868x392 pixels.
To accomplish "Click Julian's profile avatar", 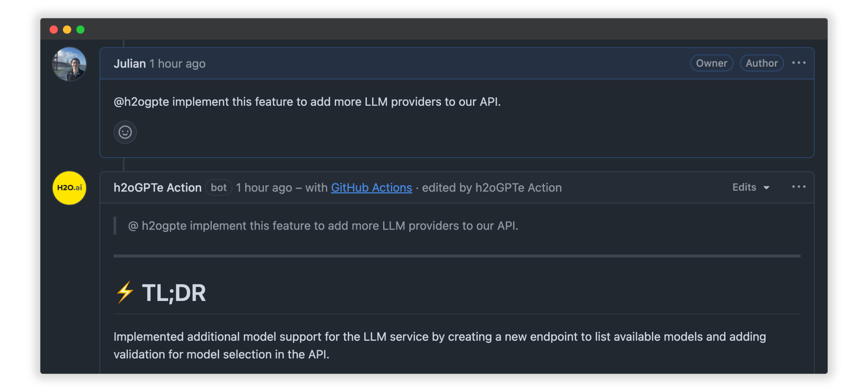I will (69, 63).
